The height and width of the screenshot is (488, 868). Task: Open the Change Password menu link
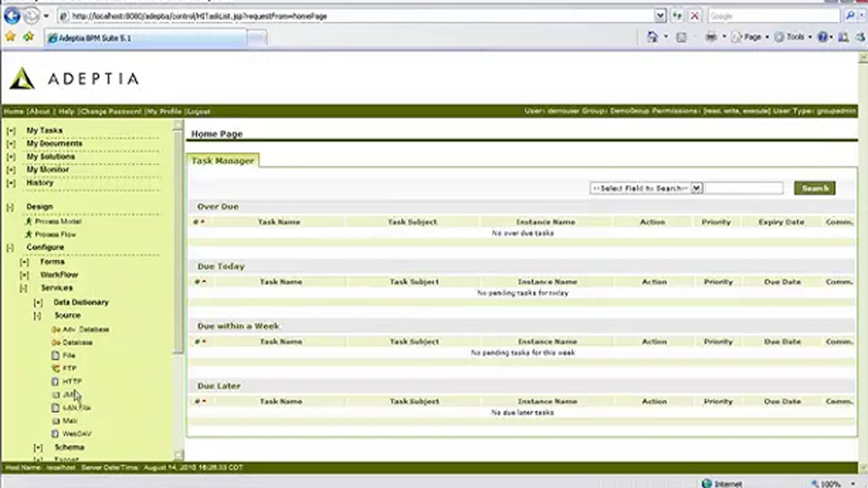pos(110,112)
